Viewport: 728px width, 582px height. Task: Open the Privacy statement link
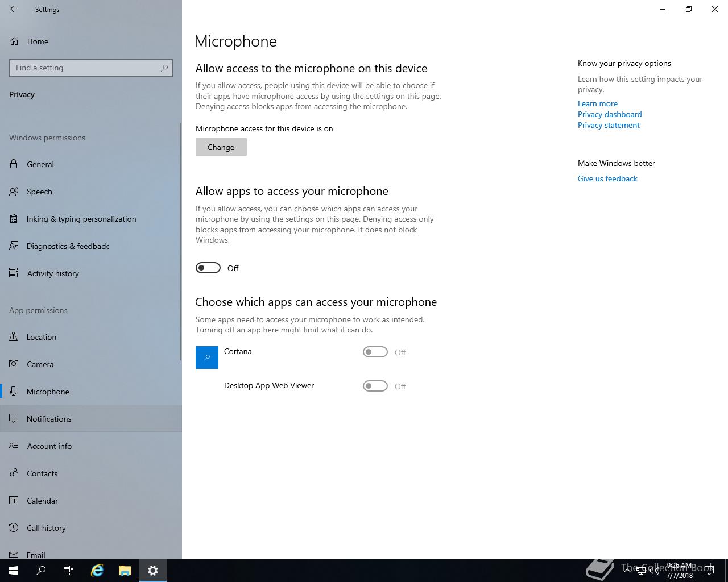[609, 125]
